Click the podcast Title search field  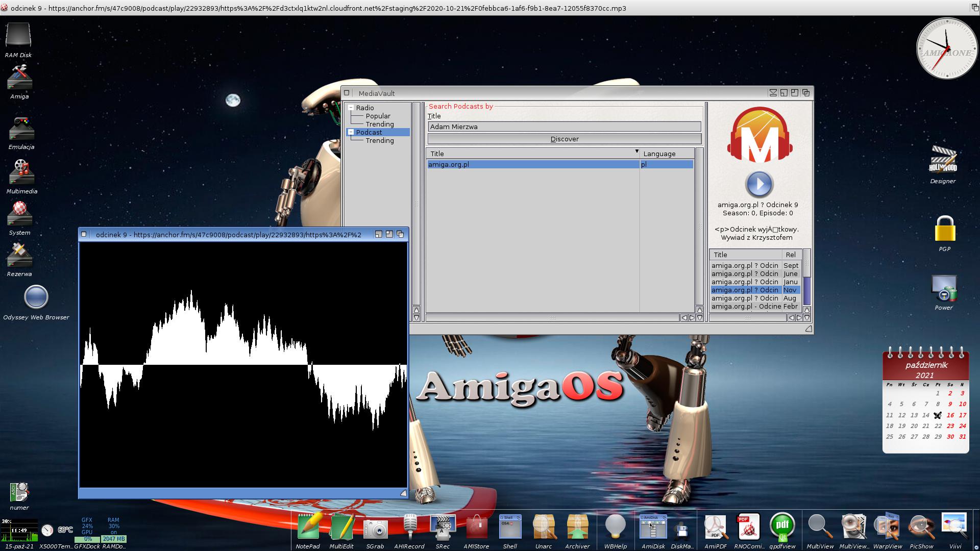coord(565,127)
